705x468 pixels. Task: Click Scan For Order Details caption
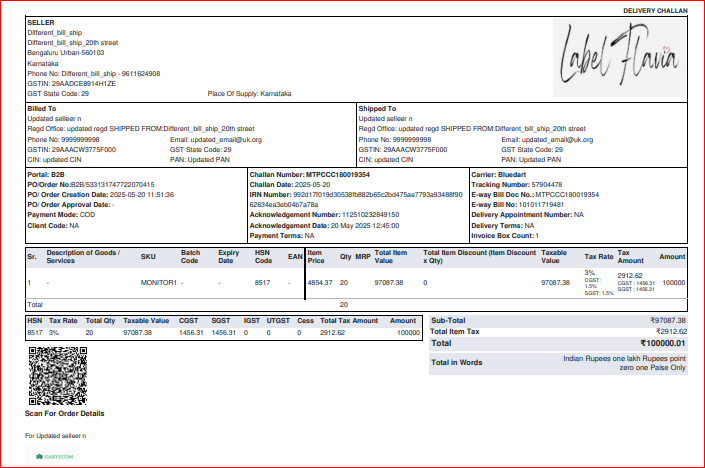[x=65, y=414]
